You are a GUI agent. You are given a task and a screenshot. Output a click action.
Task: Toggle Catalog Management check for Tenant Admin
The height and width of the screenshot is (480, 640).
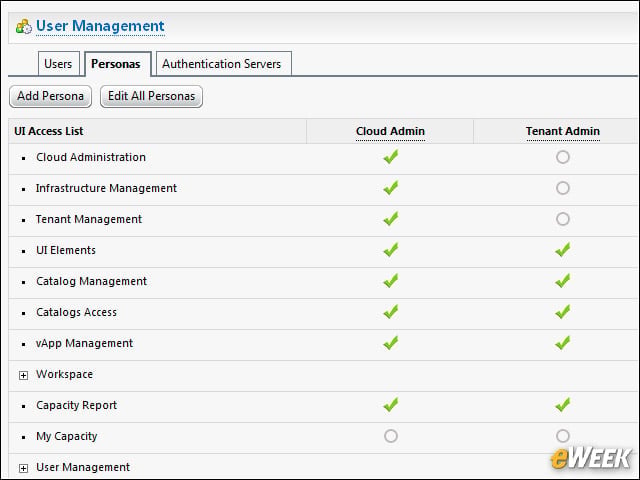point(563,281)
